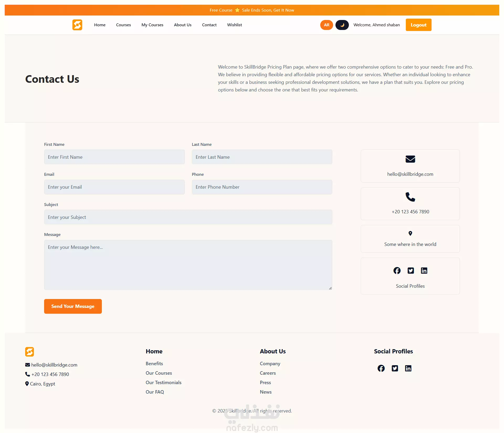Click the LinkedIn icon in the contact card
The height and width of the screenshot is (433, 504).
point(424,271)
